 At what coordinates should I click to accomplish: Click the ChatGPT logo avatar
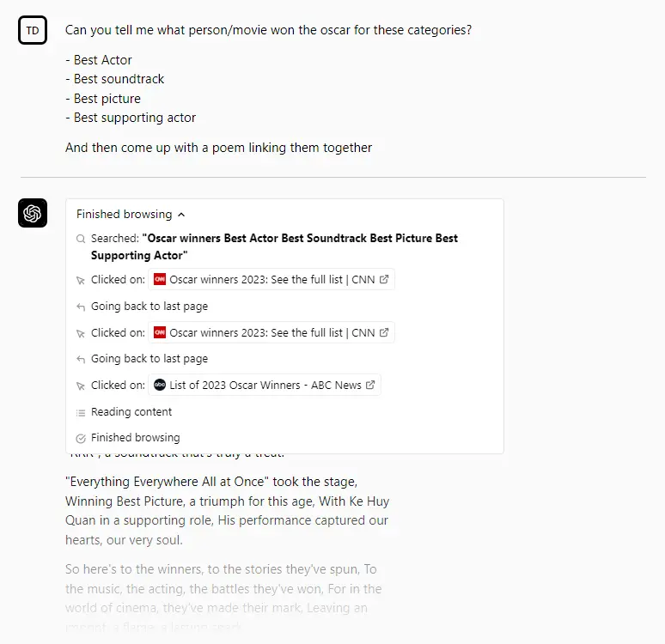pos(33,213)
